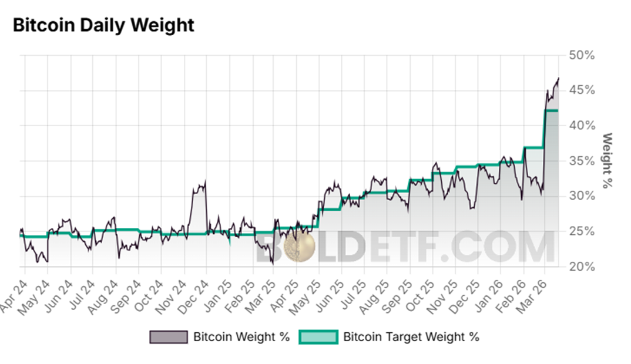Viewport: 631px width, 364px height.
Task: Click the 50% y-axis label
Action: tap(581, 55)
